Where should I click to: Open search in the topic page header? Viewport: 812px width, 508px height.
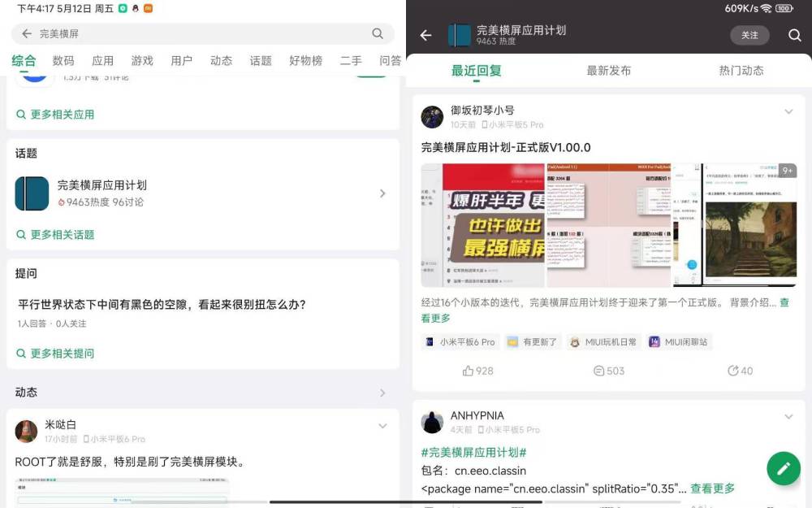(794, 35)
